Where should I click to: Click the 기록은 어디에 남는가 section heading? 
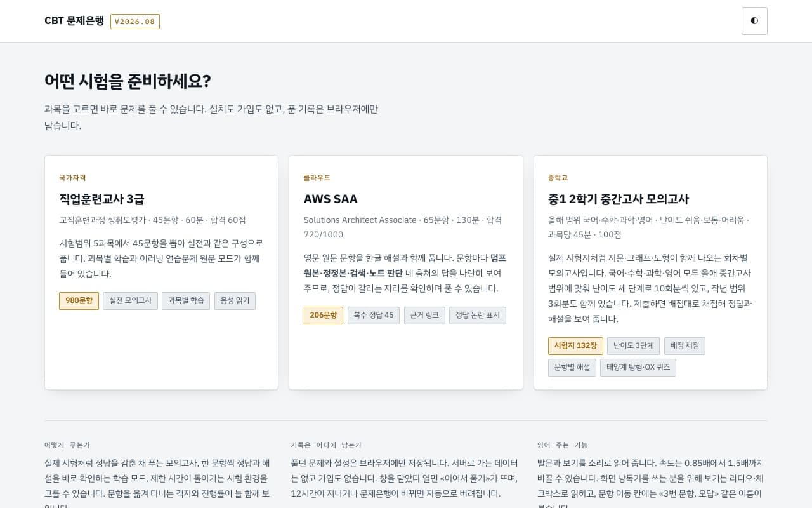coord(326,445)
